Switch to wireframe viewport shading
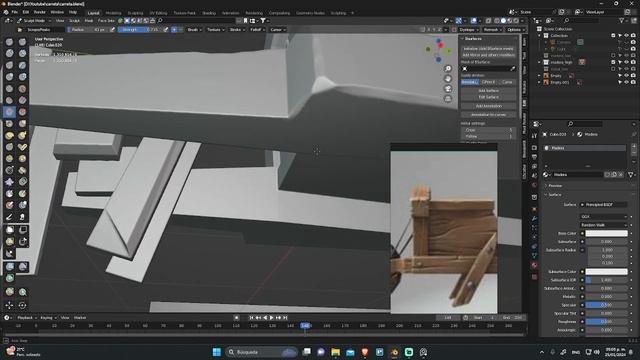Viewport: 640px width, 360px height. (497, 20)
